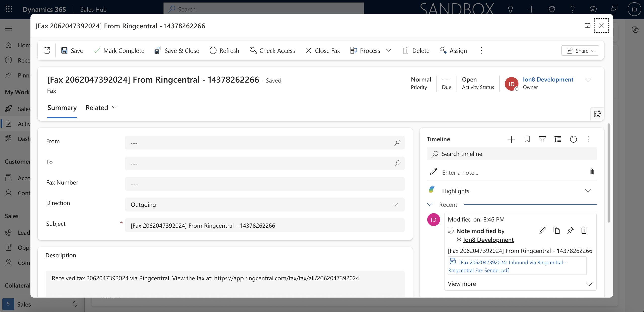Open the Related tab menu
This screenshot has width=644, height=312.
tap(101, 108)
